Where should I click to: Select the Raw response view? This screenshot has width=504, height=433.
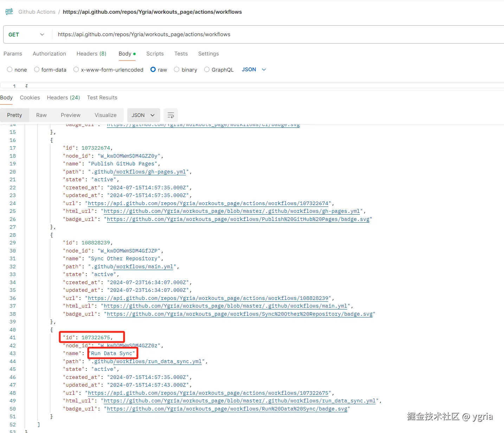click(41, 115)
